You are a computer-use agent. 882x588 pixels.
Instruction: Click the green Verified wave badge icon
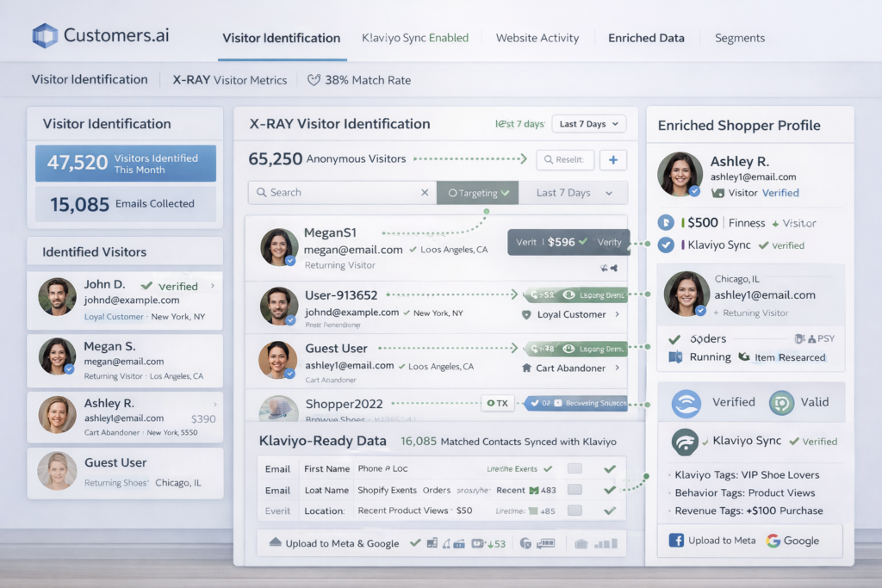[x=686, y=403]
